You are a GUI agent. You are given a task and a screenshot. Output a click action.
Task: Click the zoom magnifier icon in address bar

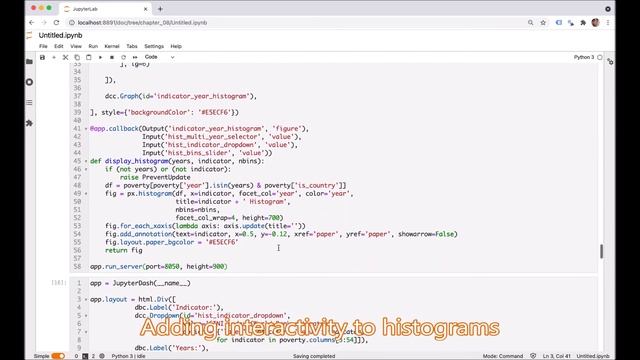[x=530, y=23]
